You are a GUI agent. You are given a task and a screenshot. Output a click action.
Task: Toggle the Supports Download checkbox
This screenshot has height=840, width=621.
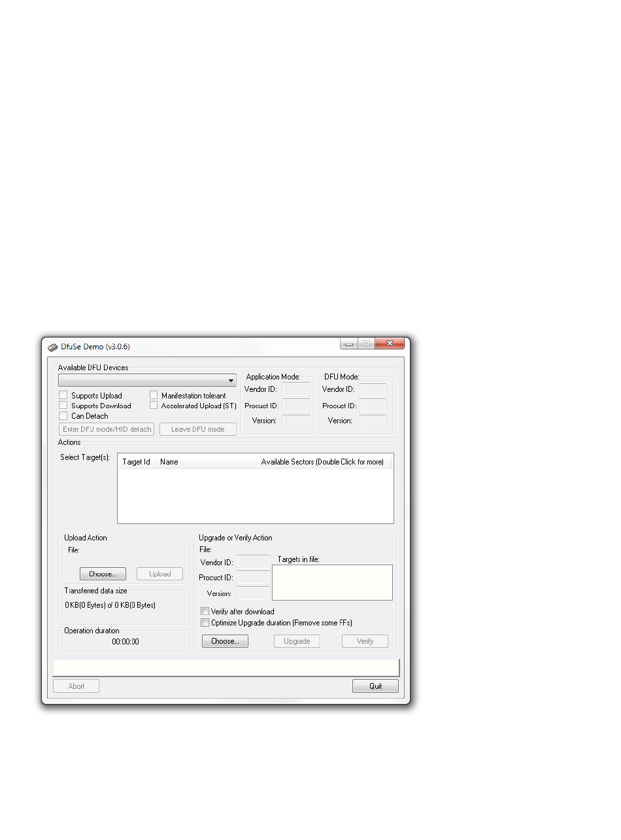(x=63, y=406)
